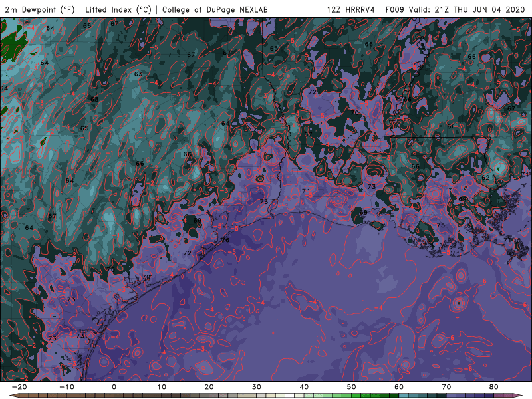
Task: Click the right arrow end of the colorbar
Action: point(517,396)
